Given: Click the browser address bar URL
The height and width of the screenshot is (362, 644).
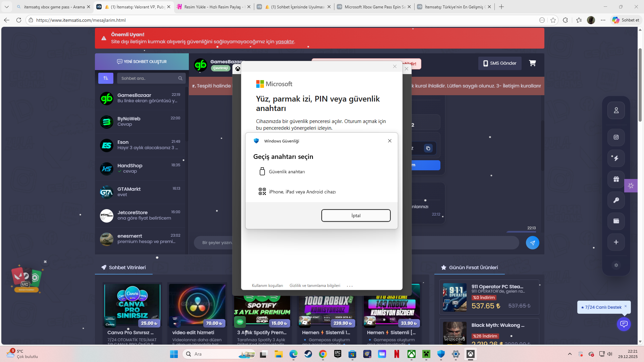Looking at the screenshot, I should (x=81, y=20).
